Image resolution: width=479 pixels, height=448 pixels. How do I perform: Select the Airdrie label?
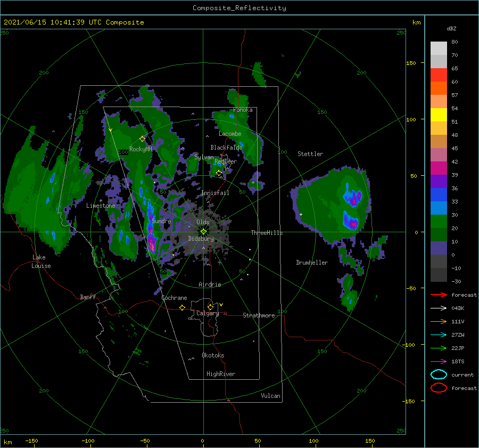(x=210, y=284)
